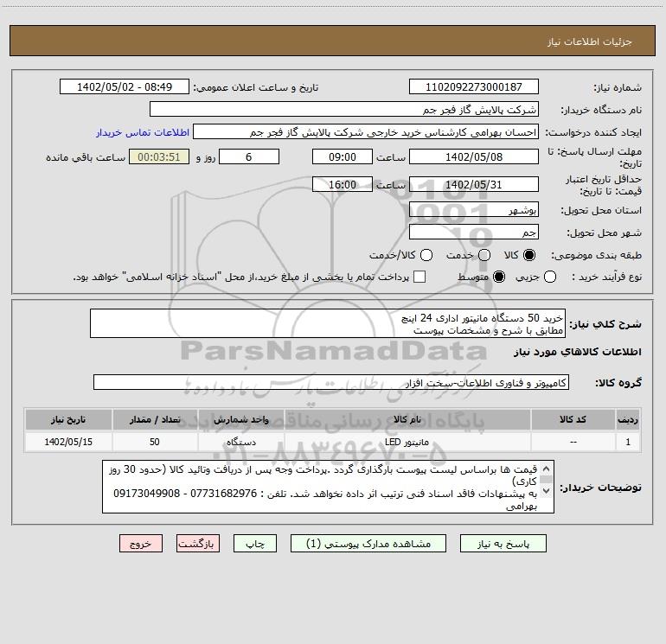This screenshot has height=644, width=666.
Task: Click the نام دستگاه خریدار field
Action: coord(344,109)
